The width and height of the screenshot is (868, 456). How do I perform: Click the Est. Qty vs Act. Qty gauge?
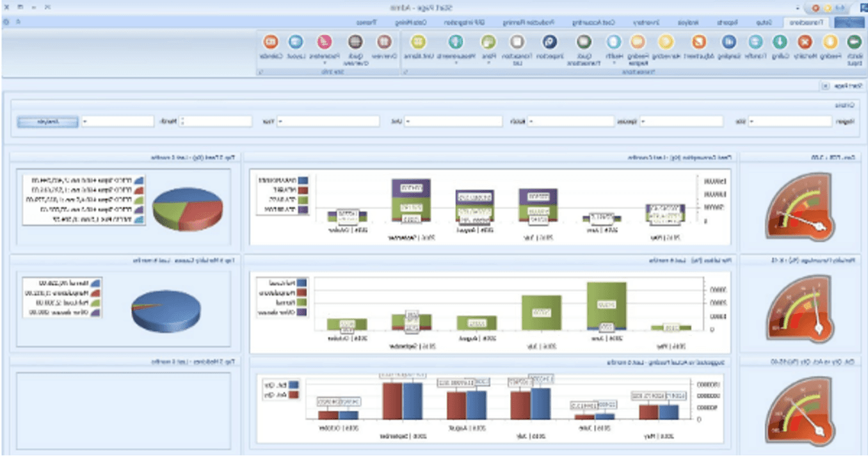point(800,411)
